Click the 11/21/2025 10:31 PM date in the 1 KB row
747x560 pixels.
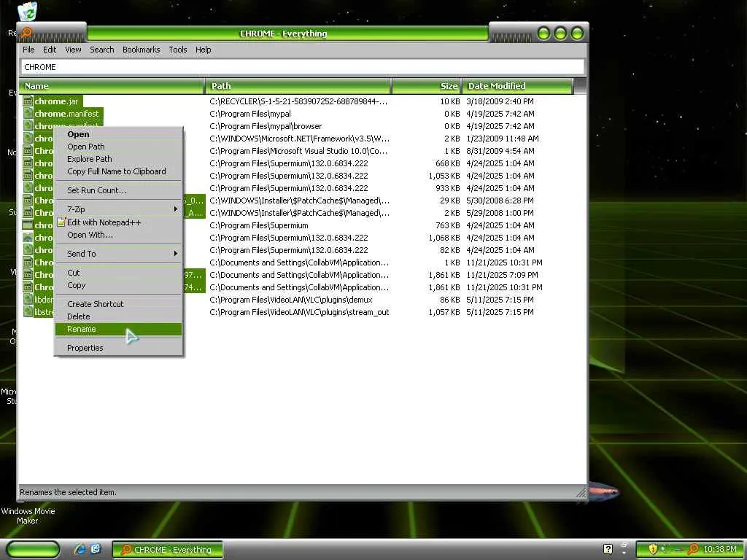pos(504,262)
